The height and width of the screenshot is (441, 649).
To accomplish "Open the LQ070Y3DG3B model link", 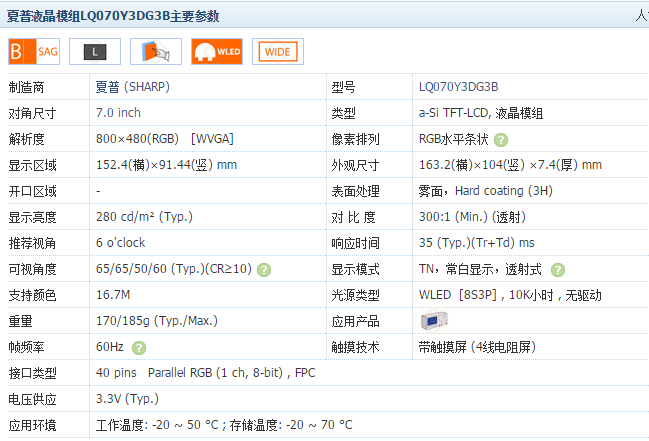I will (459, 87).
